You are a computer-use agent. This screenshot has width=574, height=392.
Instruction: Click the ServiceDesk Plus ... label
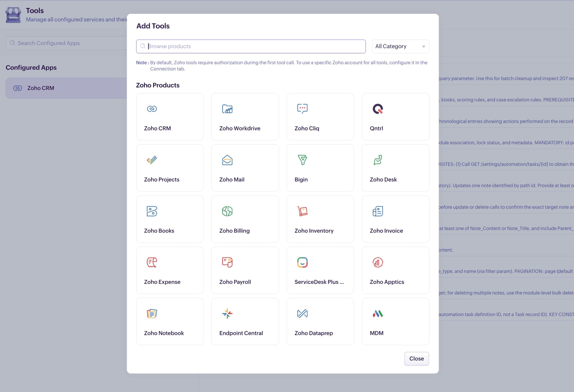point(319,282)
